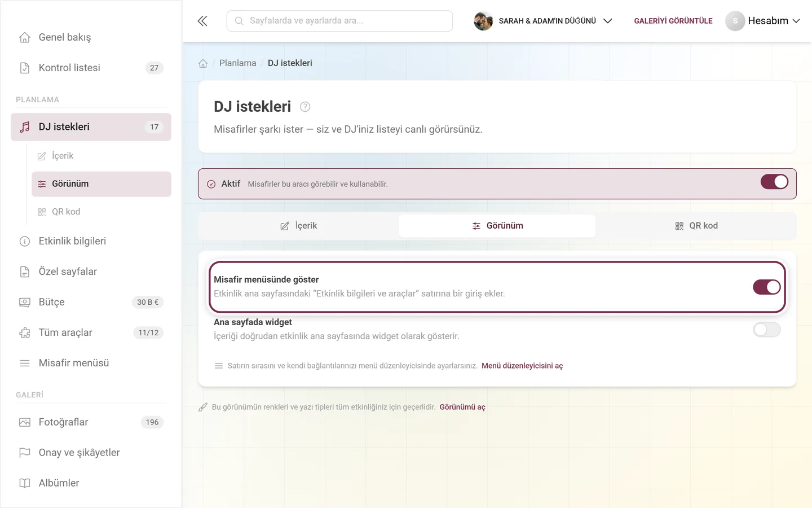Viewport: 812px width, 508px height.
Task: Click the Etkinlik bilgileri info icon
Action: coord(25,241)
